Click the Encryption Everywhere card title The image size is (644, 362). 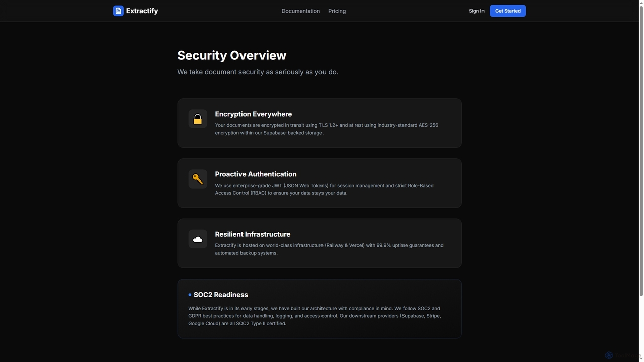point(254,114)
